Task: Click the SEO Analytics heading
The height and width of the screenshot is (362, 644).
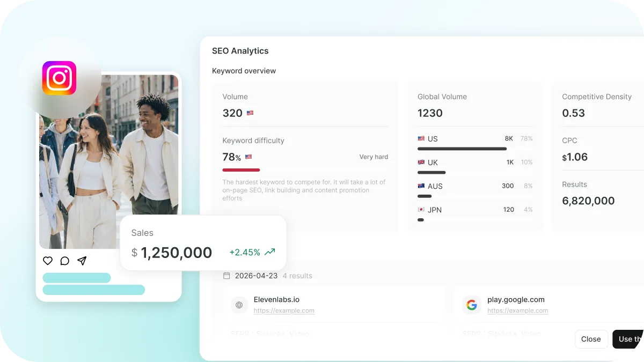Action: click(x=240, y=51)
